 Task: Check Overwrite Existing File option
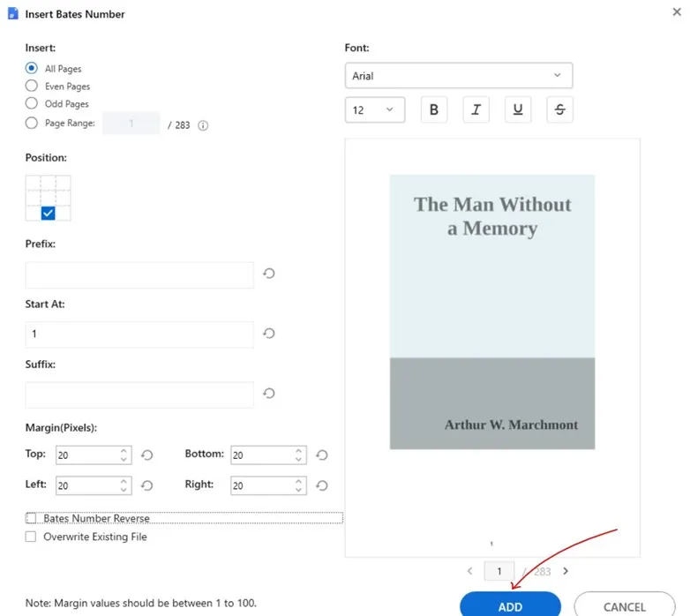pos(32,537)
